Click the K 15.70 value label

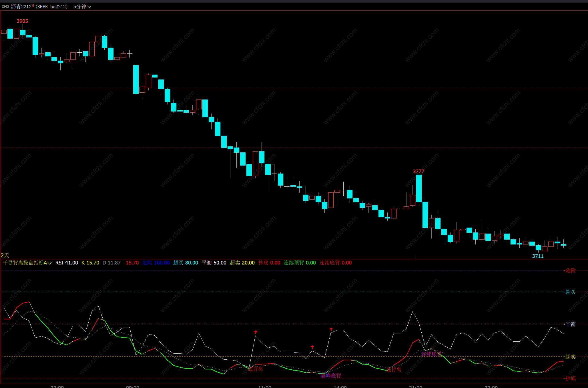coord(90,263)
